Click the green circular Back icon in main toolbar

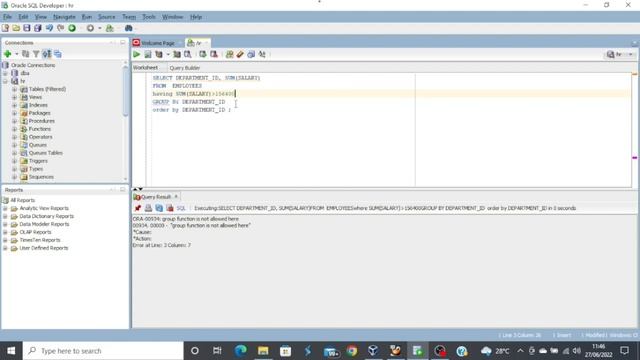coord(72,28)
